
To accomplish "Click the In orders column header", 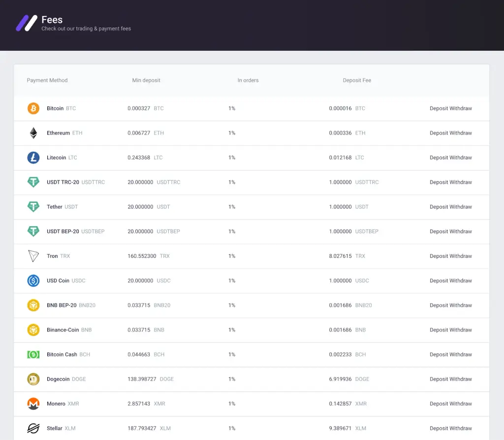I will 248,80.
